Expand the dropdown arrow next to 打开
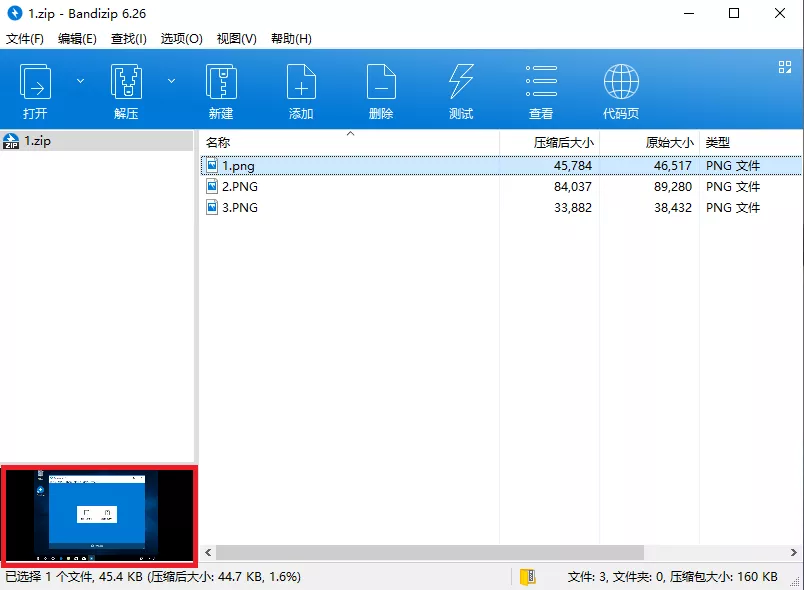 click(x=81, y=81)
